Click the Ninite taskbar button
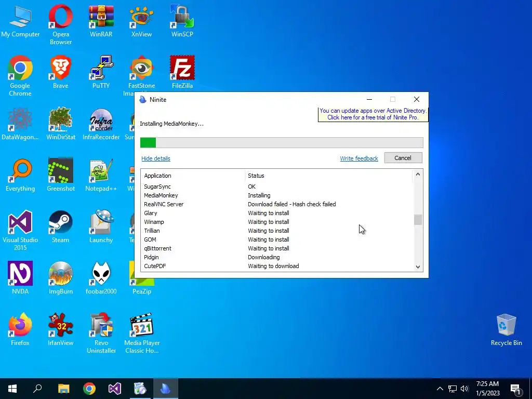This screenshot has width=532, height=399. tap(166, 389)
